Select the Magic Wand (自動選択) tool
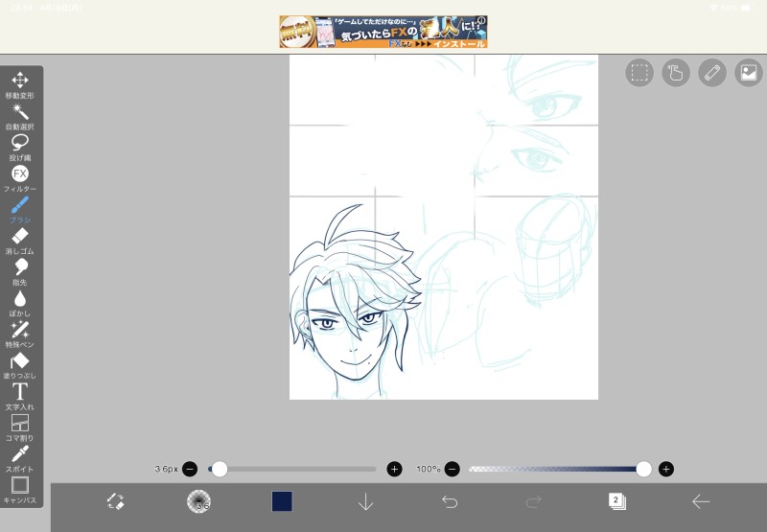Screen dimensions: 767x532 (20, 116)
